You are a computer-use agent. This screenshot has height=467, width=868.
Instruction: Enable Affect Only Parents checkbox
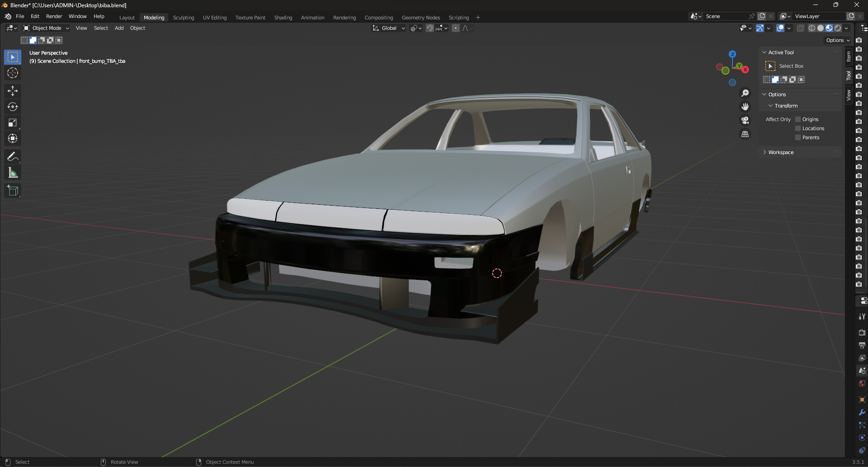pyautogui.click(x=798, y=137)
